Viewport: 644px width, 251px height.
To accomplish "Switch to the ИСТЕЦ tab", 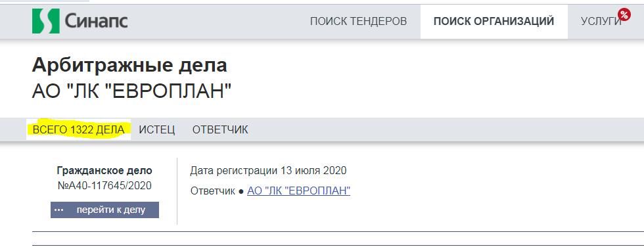I will [x=157, y=130].
